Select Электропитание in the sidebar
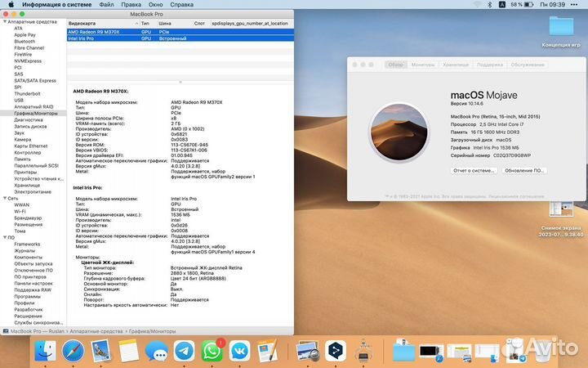 point(33,192)
